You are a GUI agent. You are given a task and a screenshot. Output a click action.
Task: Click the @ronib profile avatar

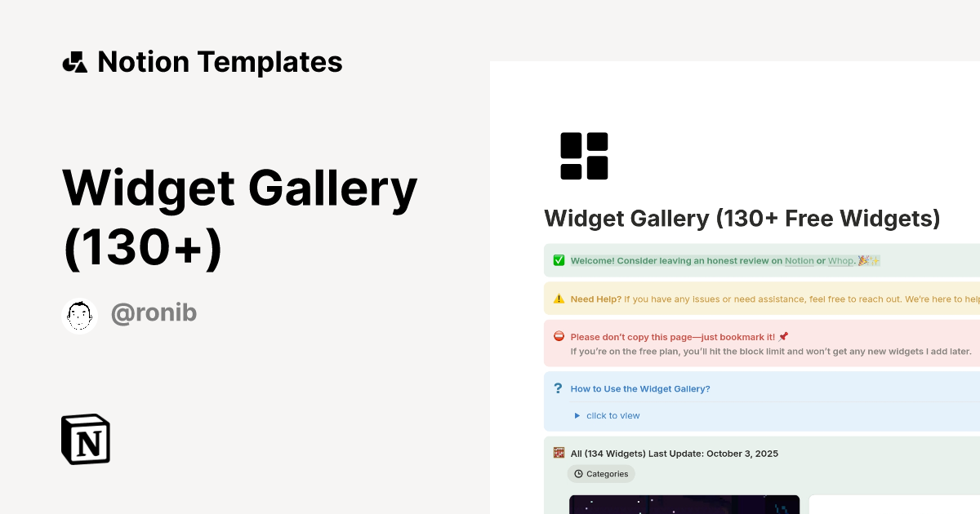[x=79, y=316]
